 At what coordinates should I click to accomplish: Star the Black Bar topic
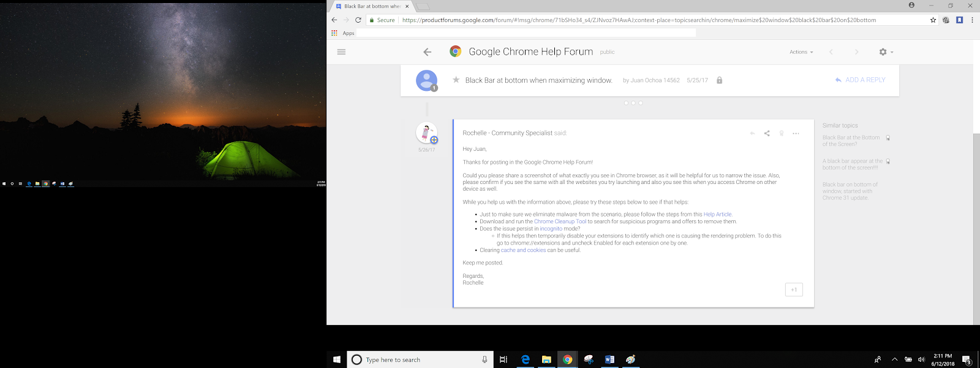(x=456, y=80)
